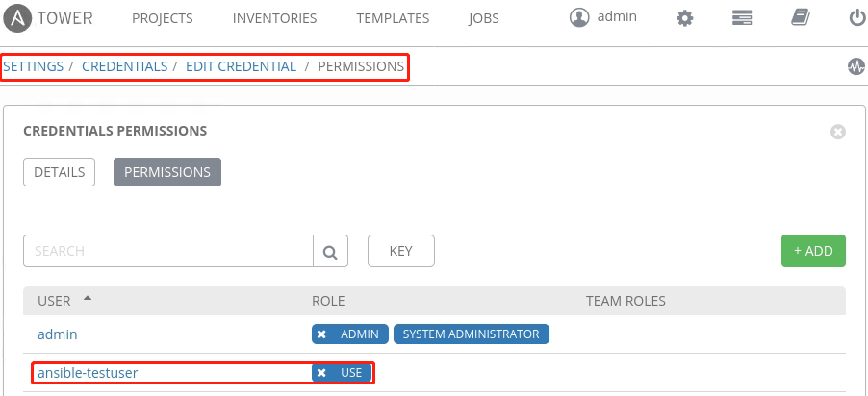Remove the ADMIN role from admin
Screen dimensions: 868x396
click(322, 334)
